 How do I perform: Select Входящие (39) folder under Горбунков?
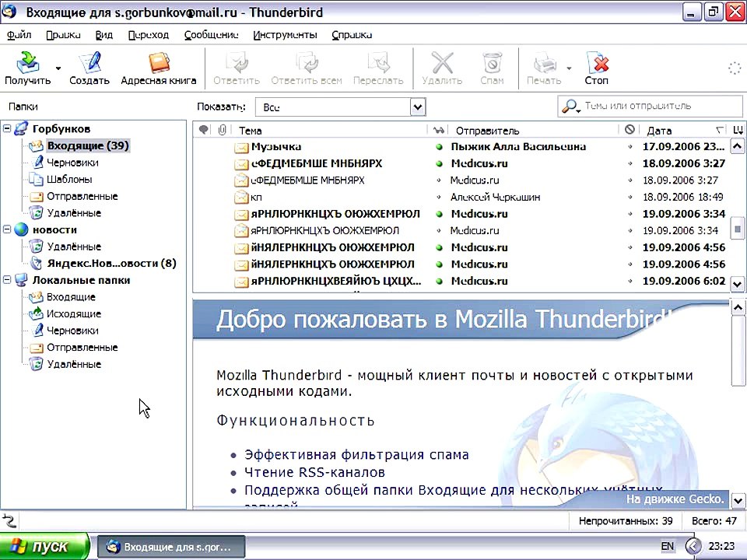pyautogui.click(x=88, y=145)
